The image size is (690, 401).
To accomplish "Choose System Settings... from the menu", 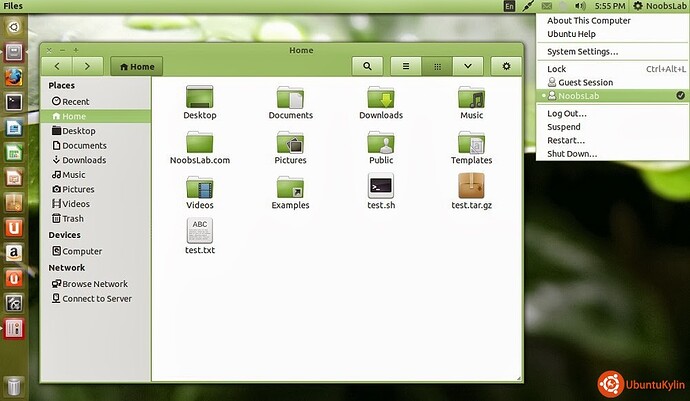I will [582, 51].
